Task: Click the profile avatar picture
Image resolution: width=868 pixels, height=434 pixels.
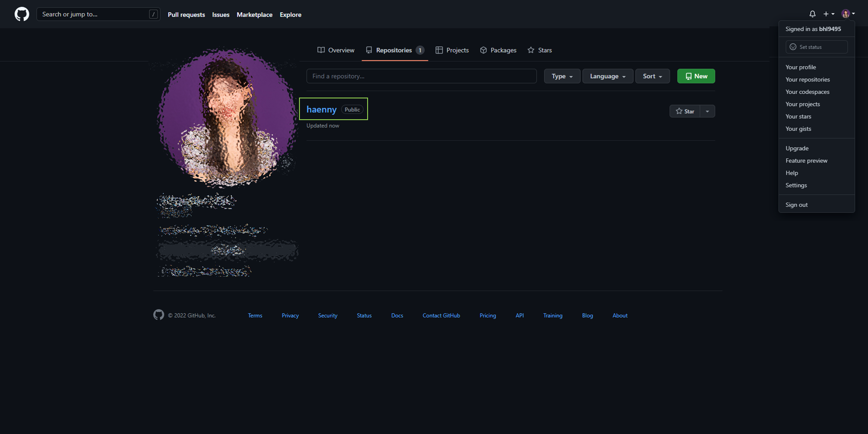Action: point(227,117)
